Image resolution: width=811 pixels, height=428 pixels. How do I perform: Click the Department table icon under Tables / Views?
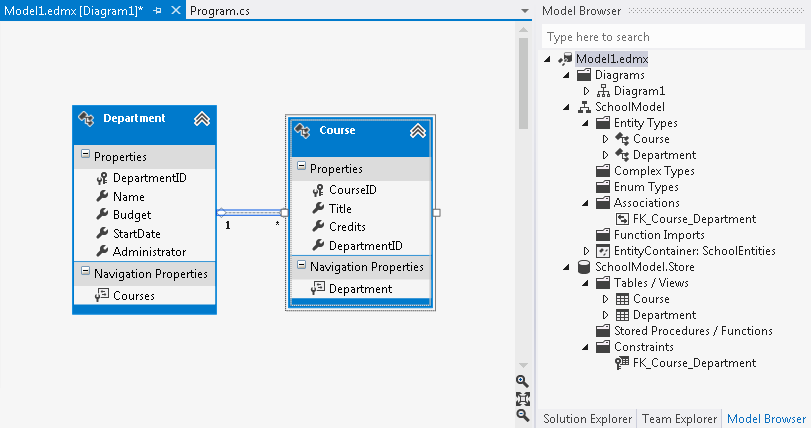(x=622, y=315)
